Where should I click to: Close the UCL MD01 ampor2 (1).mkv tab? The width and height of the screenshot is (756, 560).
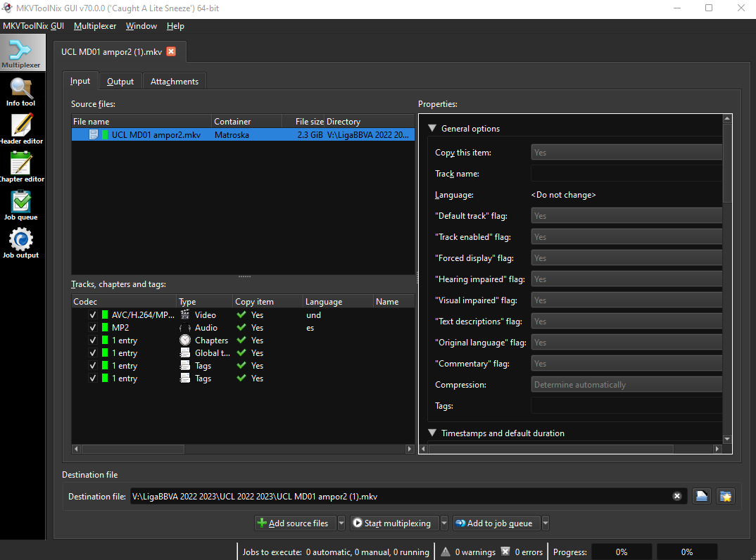[171, 51]
